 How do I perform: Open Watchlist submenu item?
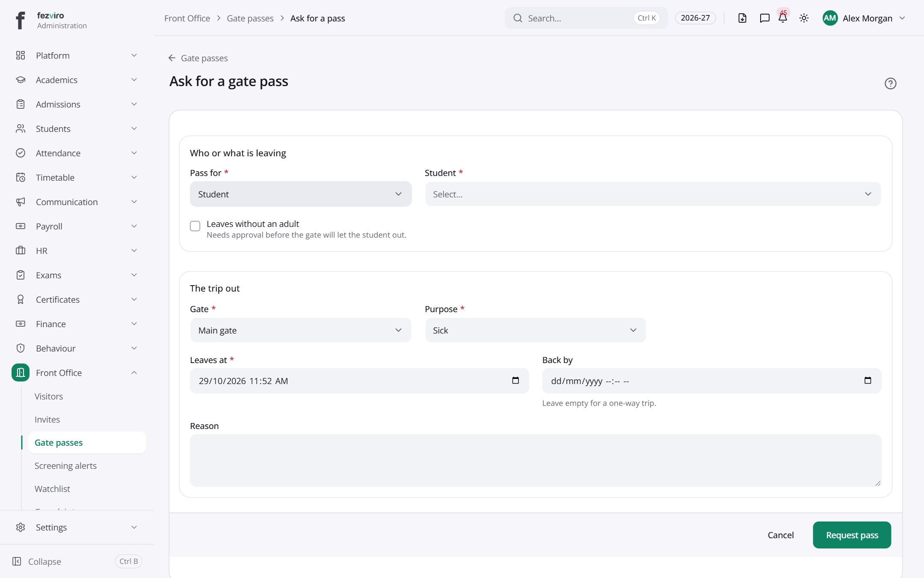point(52,489)
